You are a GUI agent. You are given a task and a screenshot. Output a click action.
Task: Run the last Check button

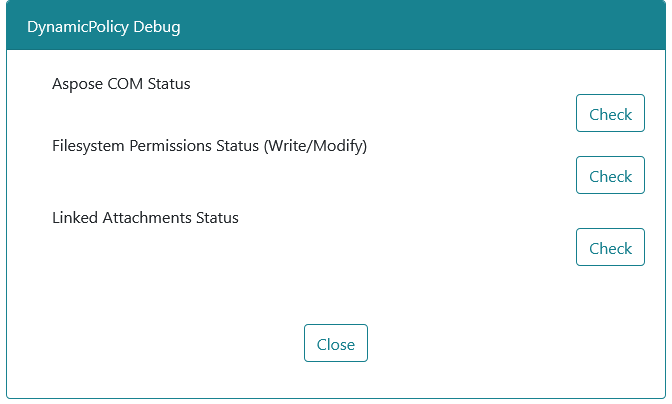point(610,247)
